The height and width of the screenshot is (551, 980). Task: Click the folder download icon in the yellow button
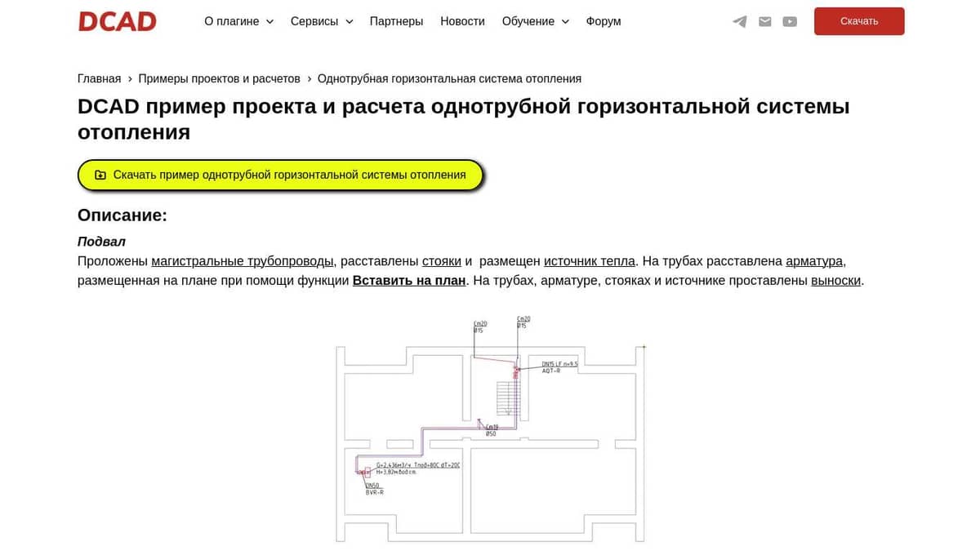[x=100, y=175]
